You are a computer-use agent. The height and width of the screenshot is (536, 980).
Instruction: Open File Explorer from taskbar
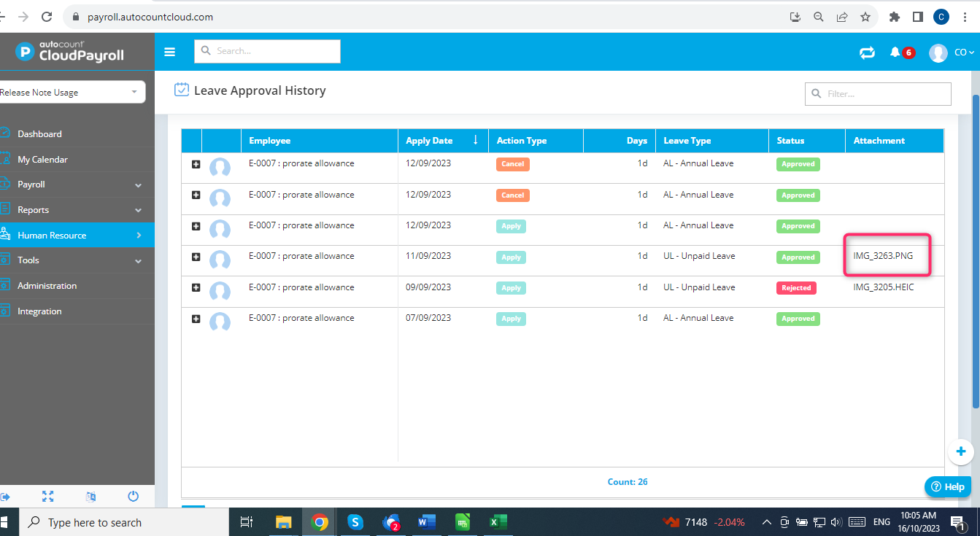283,522
